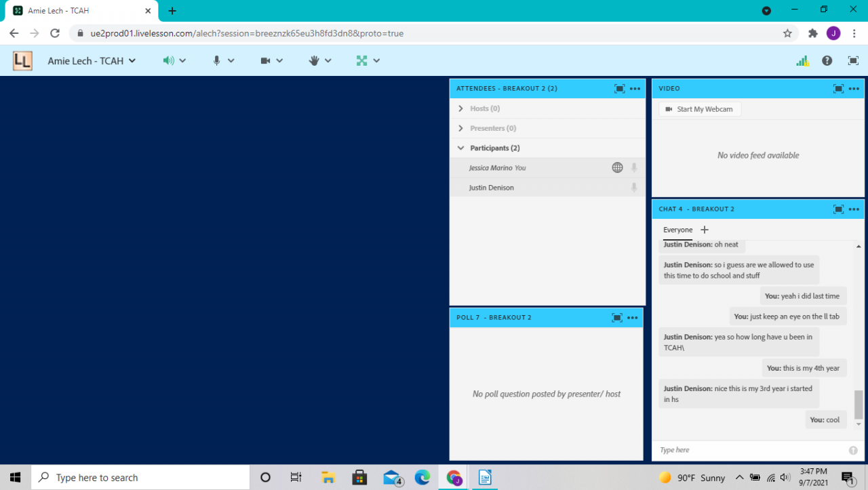Select the Everyone chat tab

point(678,230)
